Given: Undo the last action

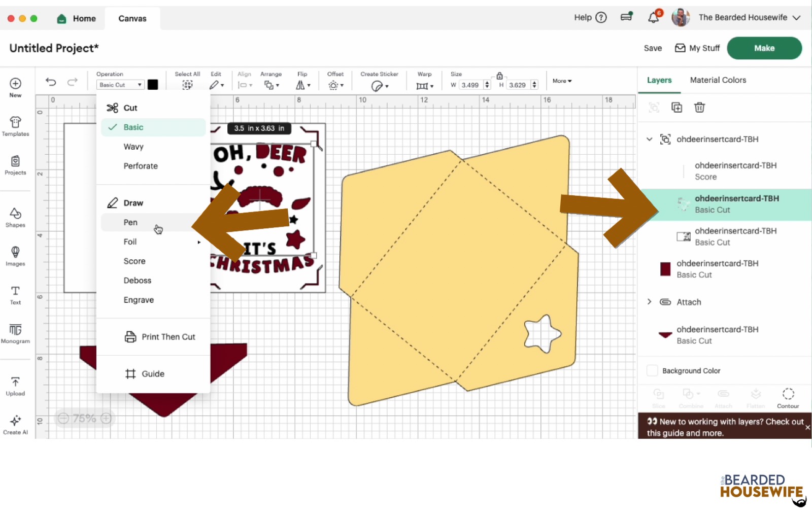Looking at the screenshot, I should tap(51, 82).
